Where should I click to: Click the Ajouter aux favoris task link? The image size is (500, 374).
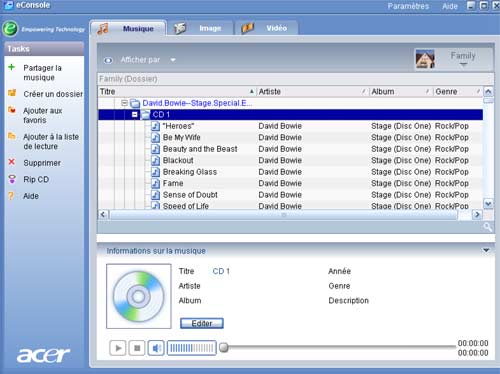pyautogui.click(x=43, y=115)
